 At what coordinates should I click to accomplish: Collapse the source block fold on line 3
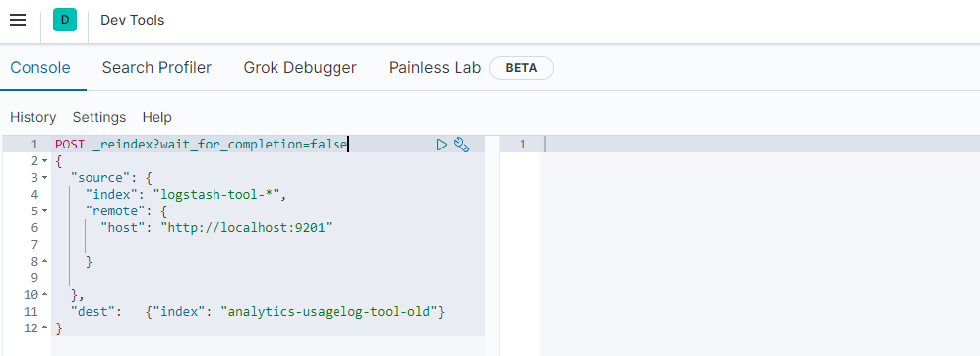coord(44,178)
